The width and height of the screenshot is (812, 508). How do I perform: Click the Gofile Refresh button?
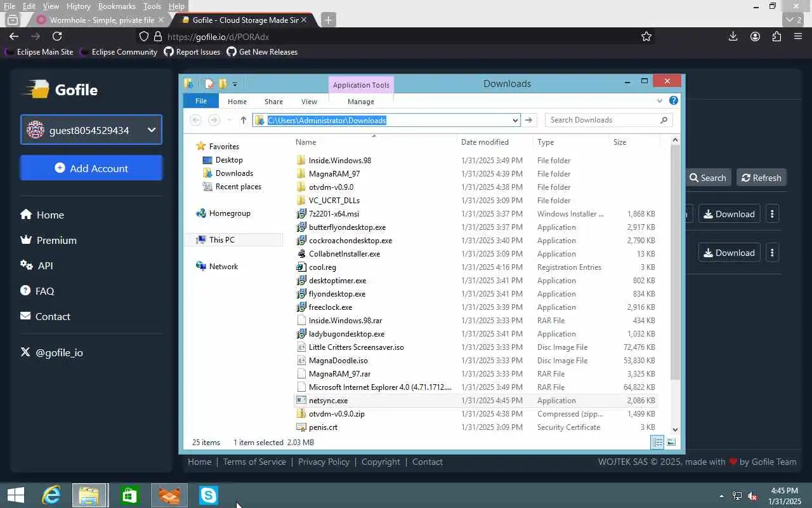pos(761,178)
